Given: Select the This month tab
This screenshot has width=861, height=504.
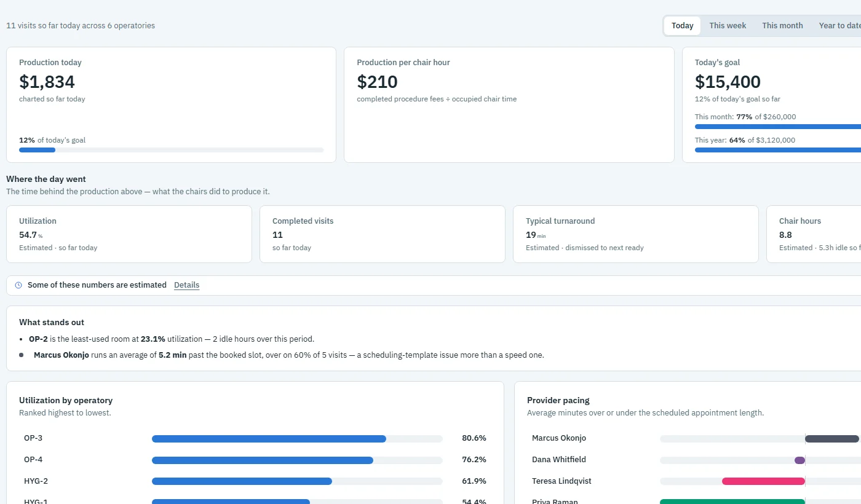Looking at the screenshot, I should tap(782, 26).
